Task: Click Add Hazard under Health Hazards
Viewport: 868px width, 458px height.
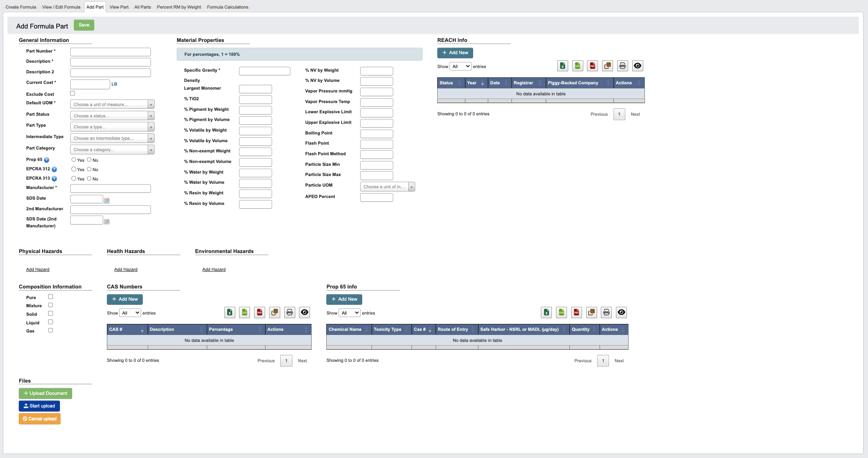Action: [126, 269]
